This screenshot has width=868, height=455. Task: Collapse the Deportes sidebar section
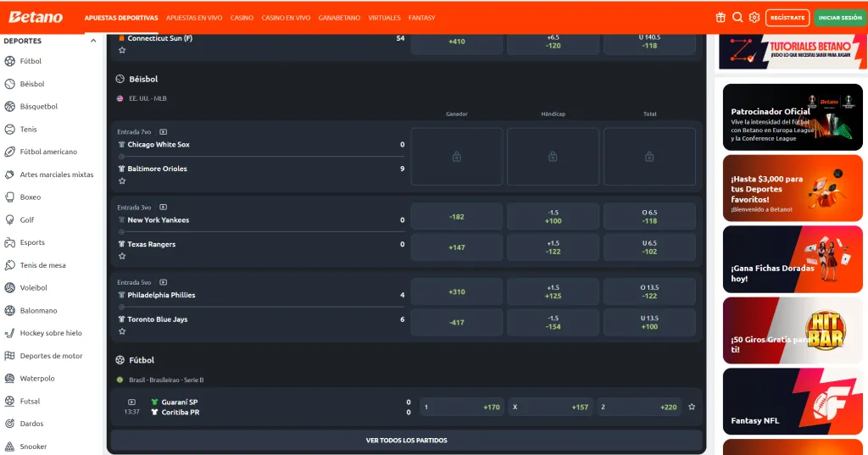click(92, 41)
